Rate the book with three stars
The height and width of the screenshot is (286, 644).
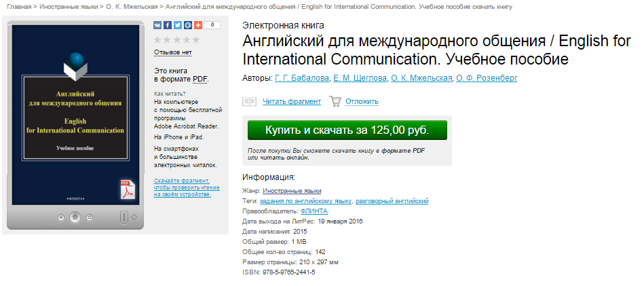177,40
